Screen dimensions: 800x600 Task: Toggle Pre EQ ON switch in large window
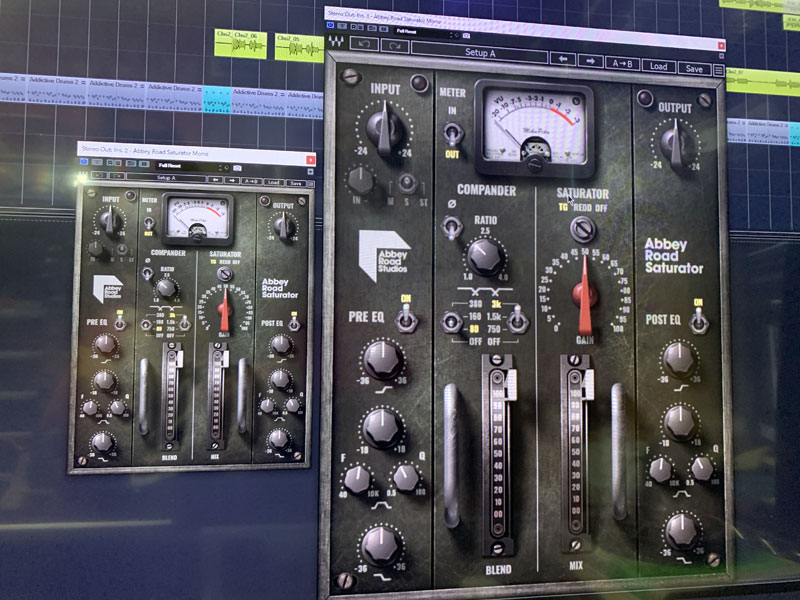[x=406, y=318]
